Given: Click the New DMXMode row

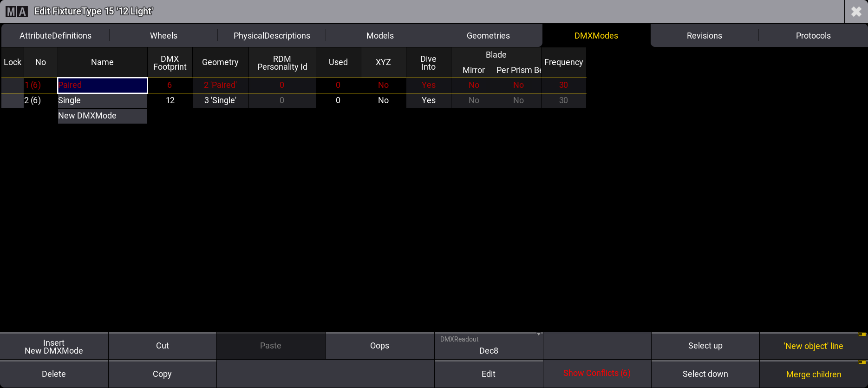Looking at the screenshot, I should (102, 116).
